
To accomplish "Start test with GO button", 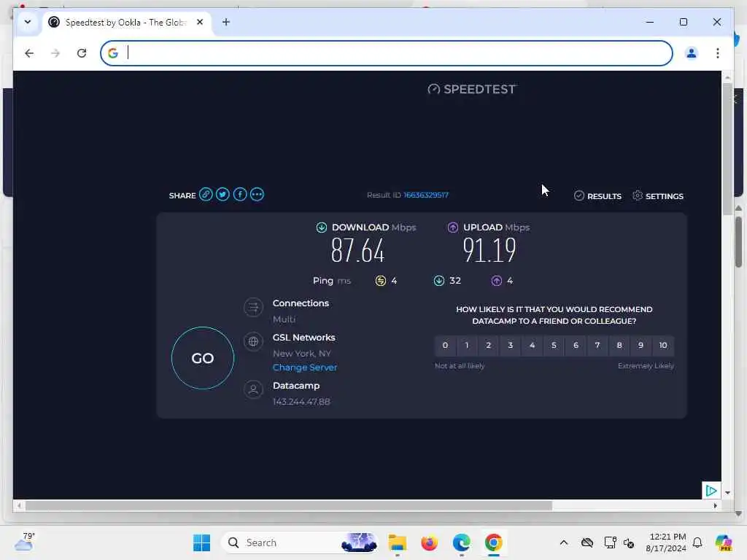I will pyautogui.click(x=203, y=357).
